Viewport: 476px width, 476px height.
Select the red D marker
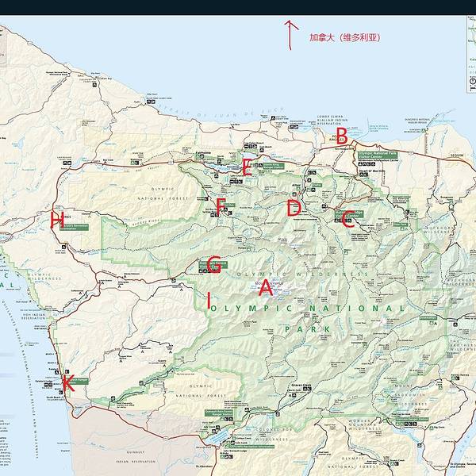294,208
